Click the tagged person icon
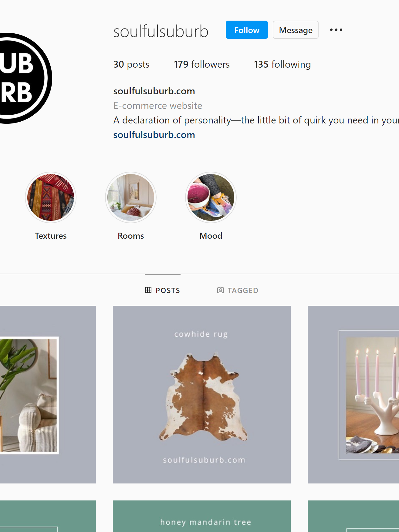The image size is (399, 532). [x=221, y=290]
